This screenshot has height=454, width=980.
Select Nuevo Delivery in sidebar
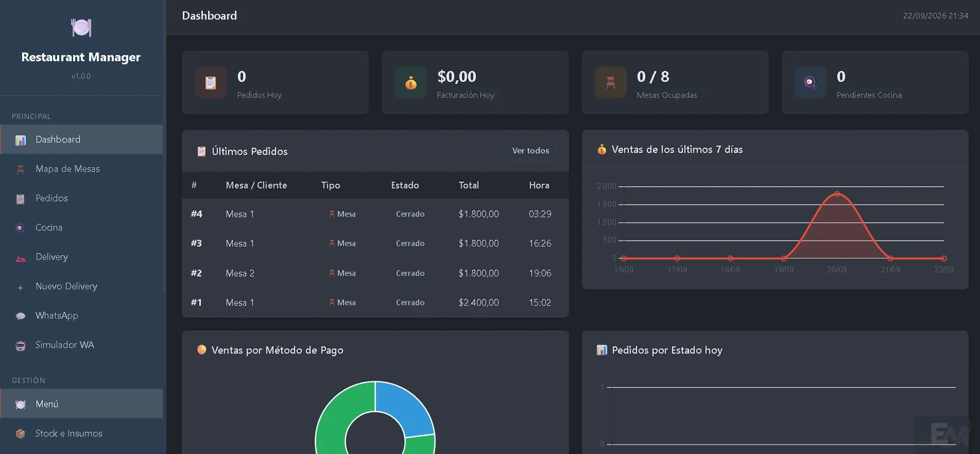point(81,286)
